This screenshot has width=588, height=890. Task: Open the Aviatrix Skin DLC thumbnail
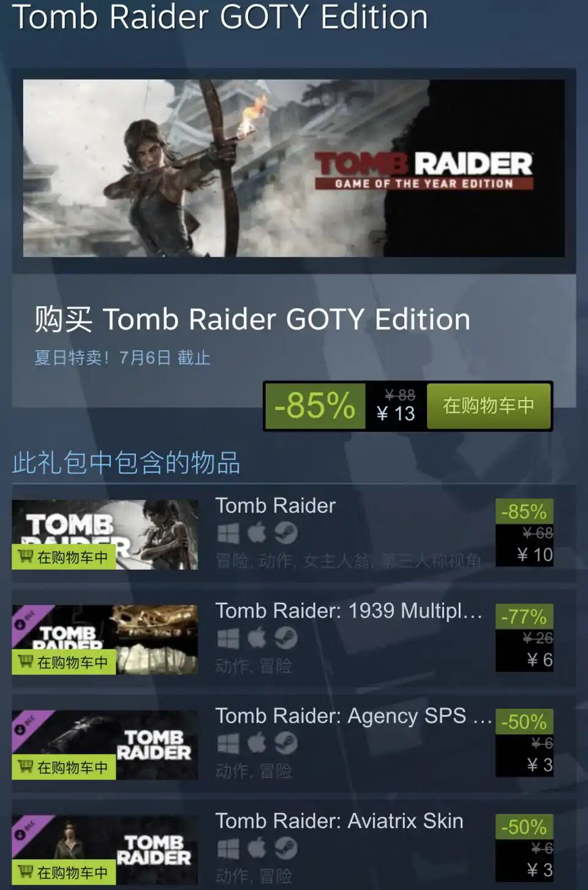coord(105,850)
